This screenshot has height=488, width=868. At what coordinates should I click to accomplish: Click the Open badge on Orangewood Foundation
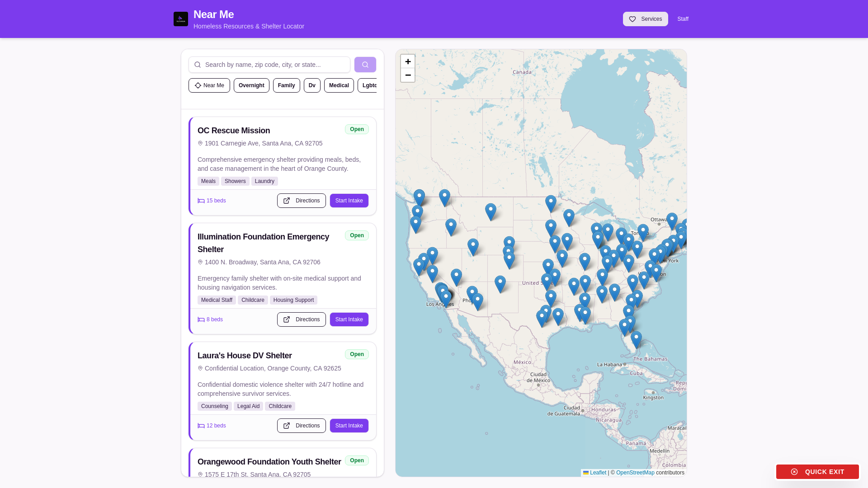(x=357, y=460)
